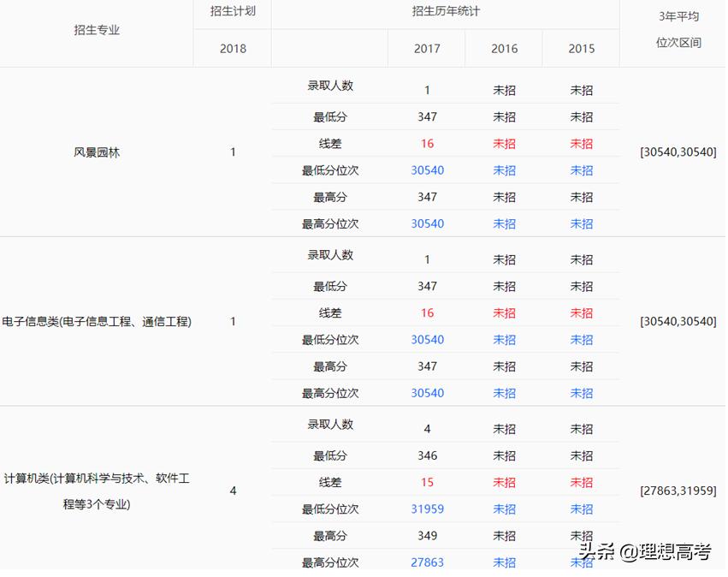Select the 30540 最高分位次 link for 电子信息类
This screenshot has height=577, width=728.
427,393
